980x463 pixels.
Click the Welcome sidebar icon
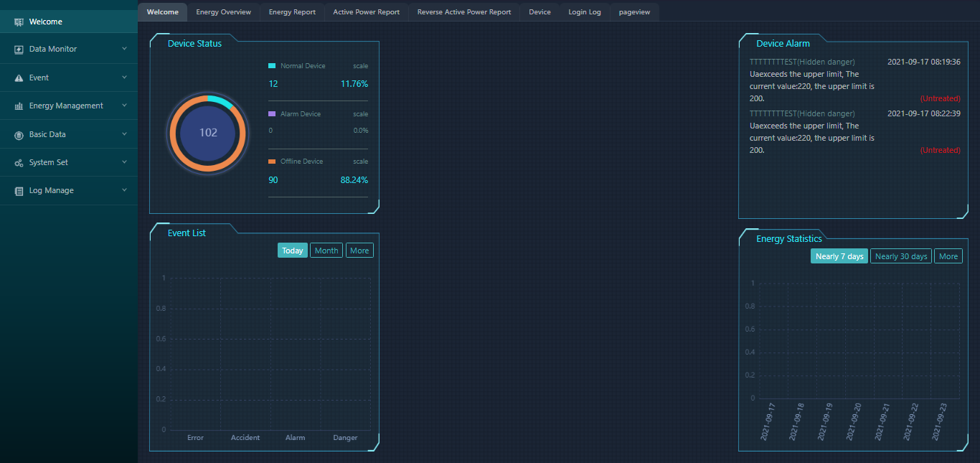coord(19,22)
